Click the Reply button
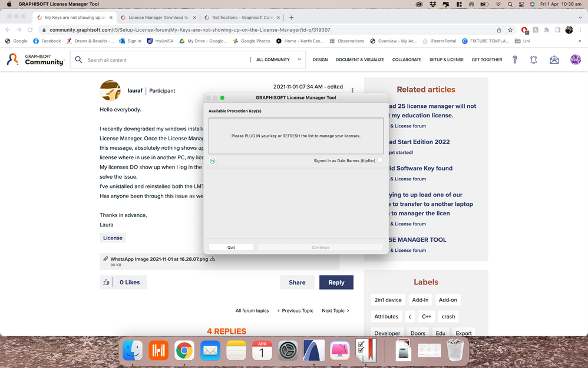The image size is (588, 368). point(336,282)
